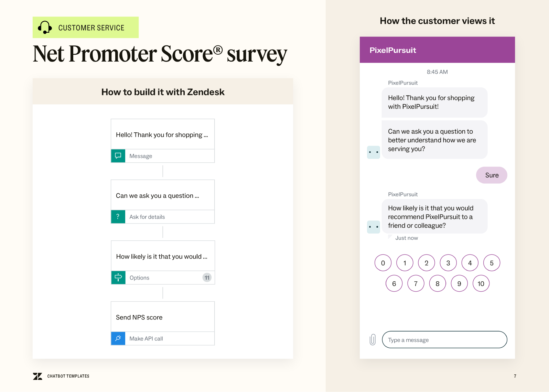Pick the score 10 option
Viewport: 549px width, 392px height.
coord(481,284)
